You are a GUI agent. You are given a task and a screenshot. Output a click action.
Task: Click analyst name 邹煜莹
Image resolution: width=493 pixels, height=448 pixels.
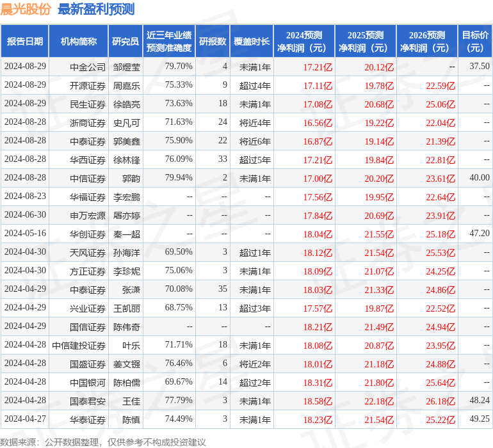click(x=126, y=67)
